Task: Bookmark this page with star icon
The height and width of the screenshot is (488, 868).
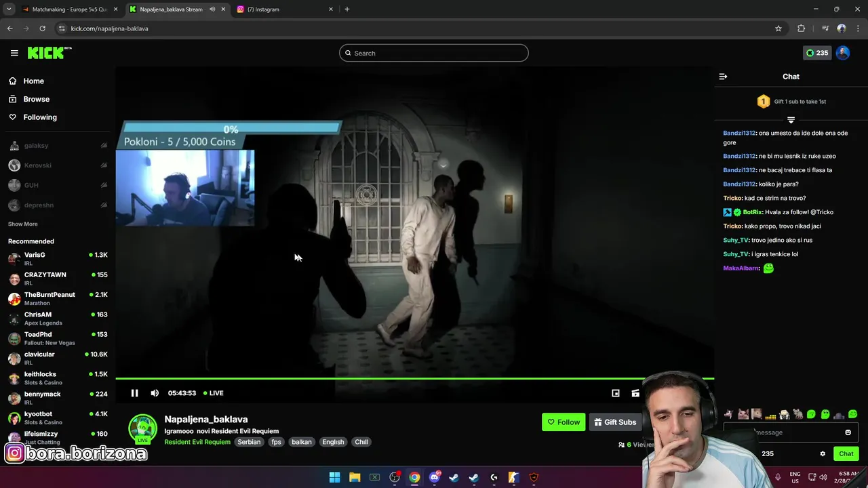Action: click(778, 28)
